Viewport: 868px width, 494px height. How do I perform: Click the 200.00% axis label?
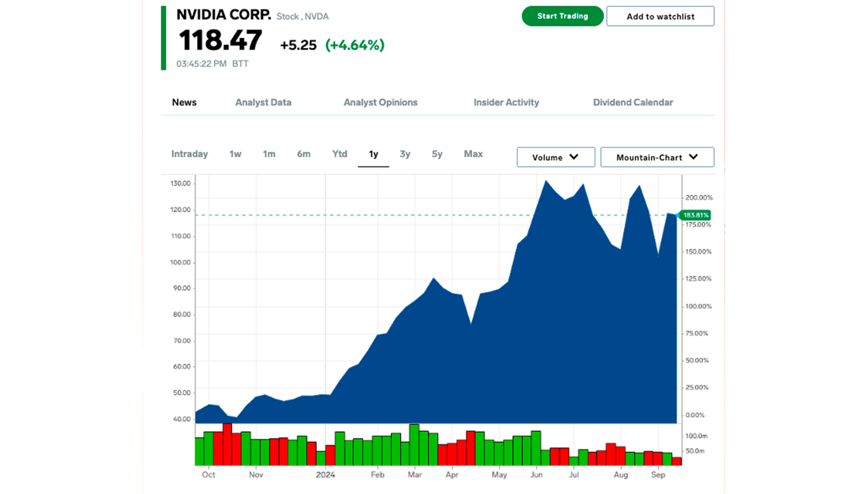(x=699, y=198)
